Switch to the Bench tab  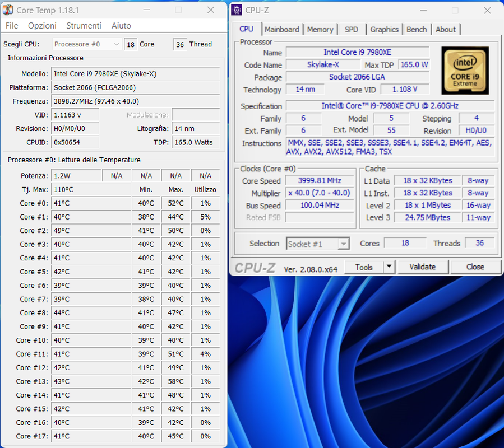coord(417,30)
